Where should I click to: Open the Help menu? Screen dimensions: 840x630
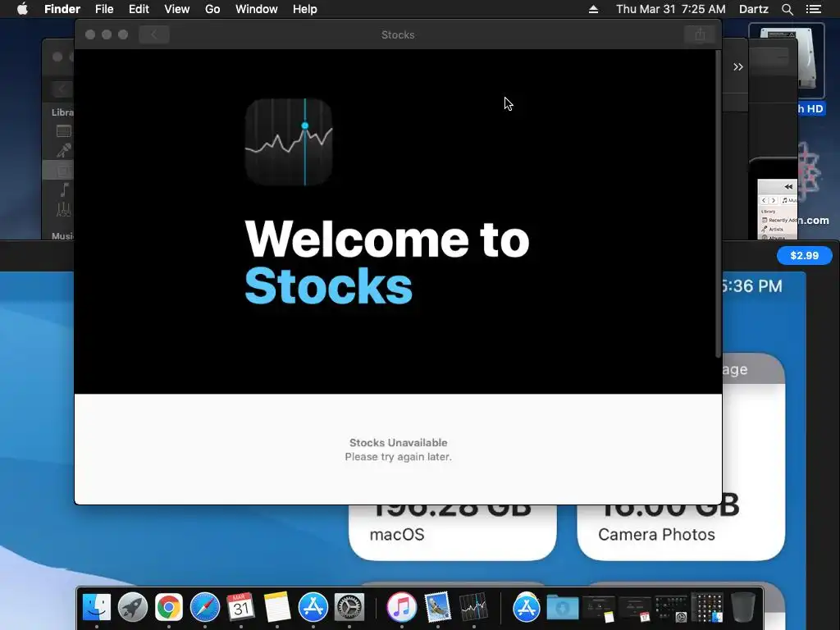pos(305,9)
